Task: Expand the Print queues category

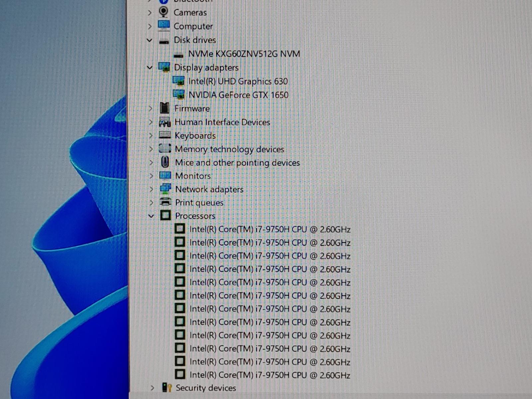Action: point(152,202)
